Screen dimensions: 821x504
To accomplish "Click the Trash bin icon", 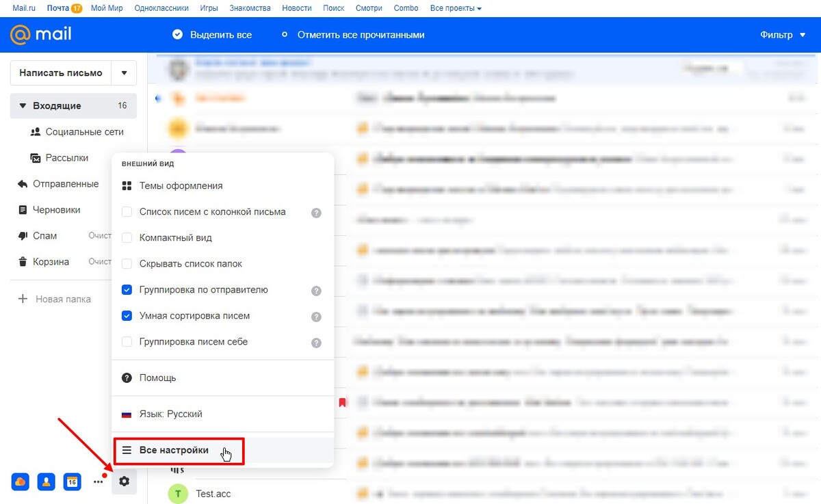I will (23, 262).
